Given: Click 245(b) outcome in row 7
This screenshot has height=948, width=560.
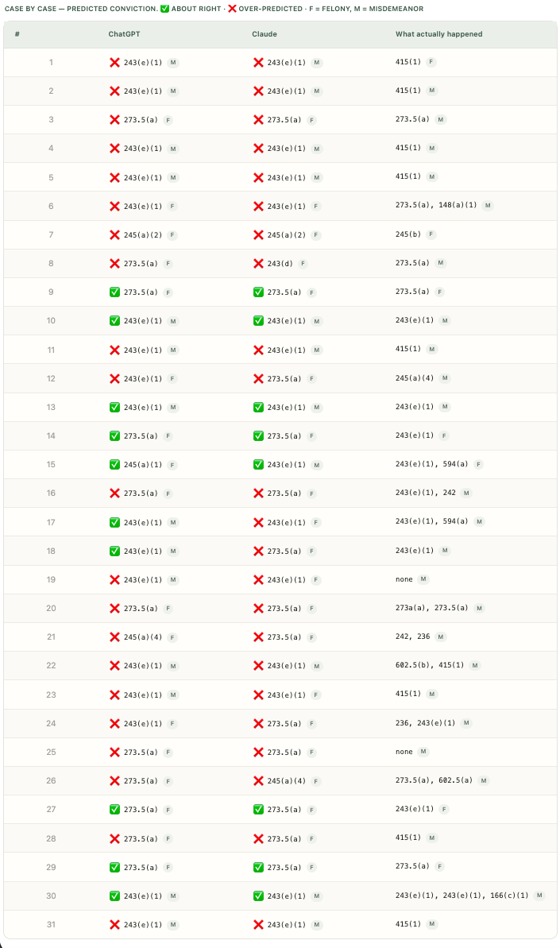Looking at the screenshot, I should tap(407, 234).
